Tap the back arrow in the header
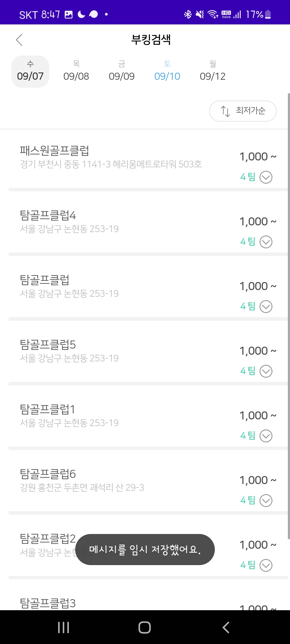 (19, 40)
